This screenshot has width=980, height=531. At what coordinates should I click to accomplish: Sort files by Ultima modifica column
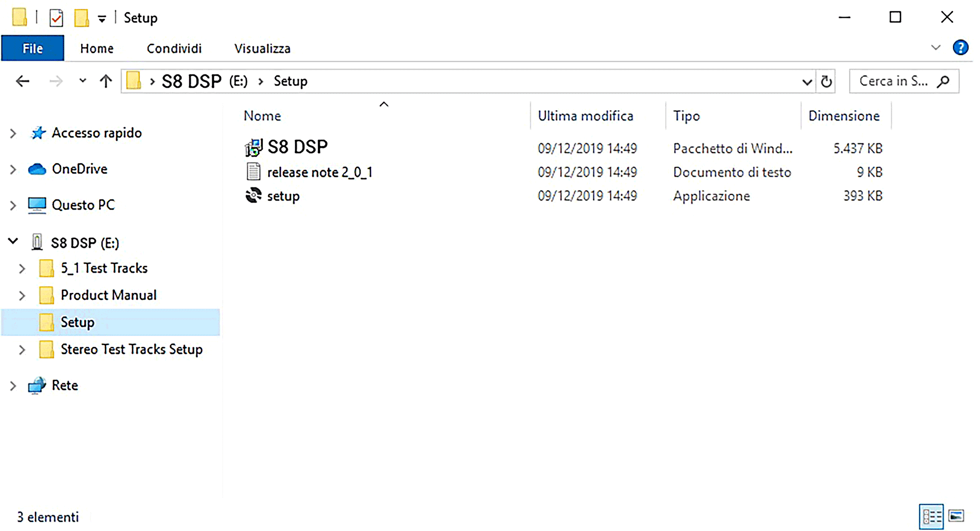point(585,116)
